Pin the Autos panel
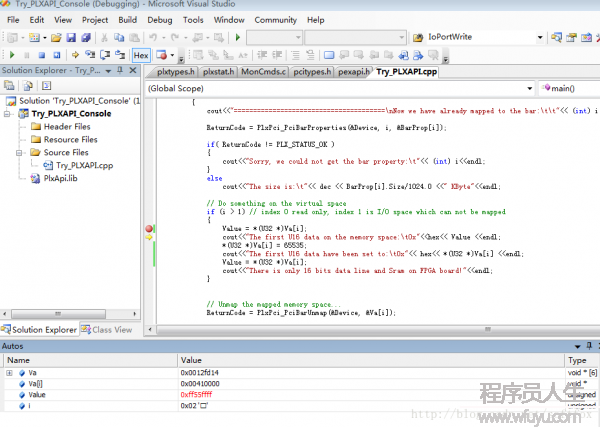The height and width of the screenshot is (427, 600). pyautogui.click(x=589, y=346)
